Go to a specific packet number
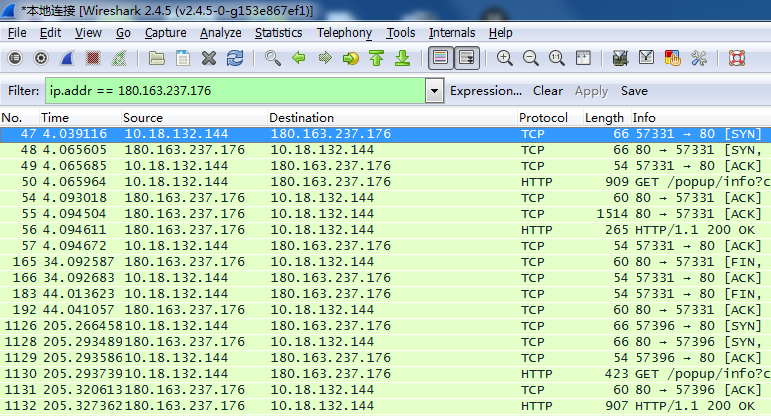771x416 pixels. (351, 58)
